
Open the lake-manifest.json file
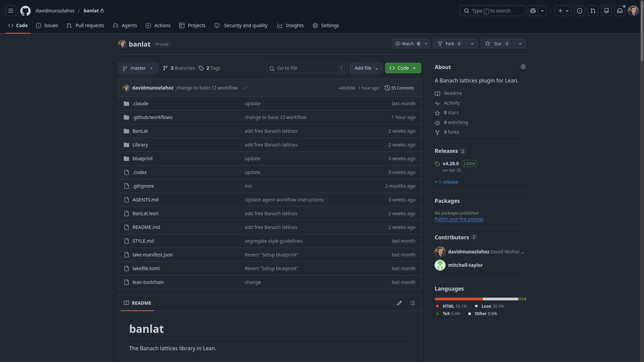[152, 255]
